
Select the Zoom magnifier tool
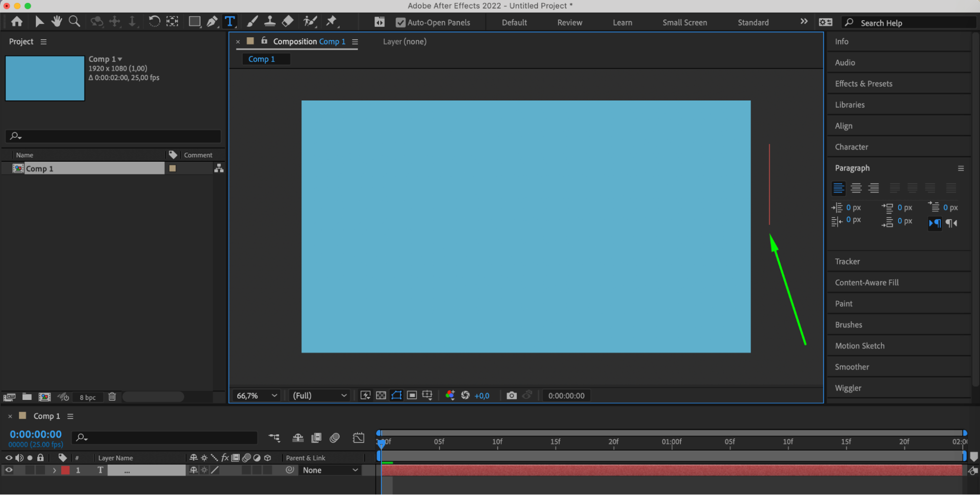(x=74, y=22)
